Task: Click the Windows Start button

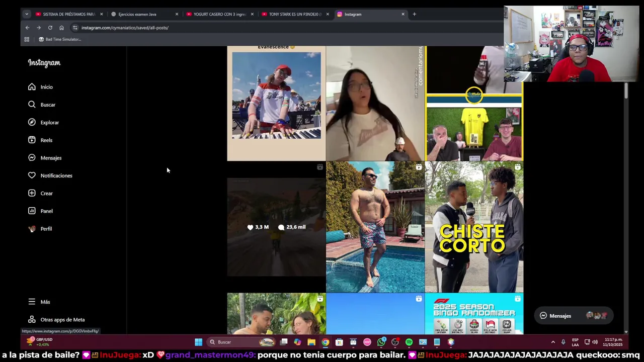Action: click(198, 342)
